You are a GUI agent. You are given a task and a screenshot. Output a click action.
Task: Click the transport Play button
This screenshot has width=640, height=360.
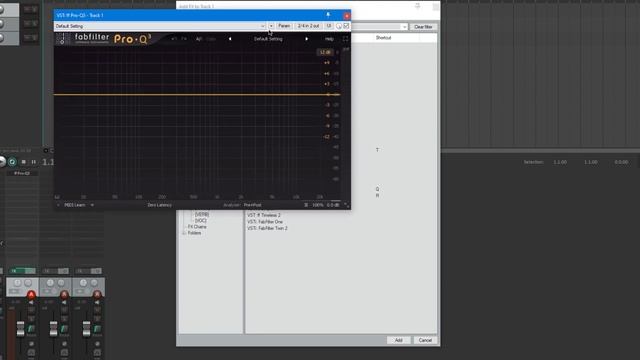pos(2,162)
